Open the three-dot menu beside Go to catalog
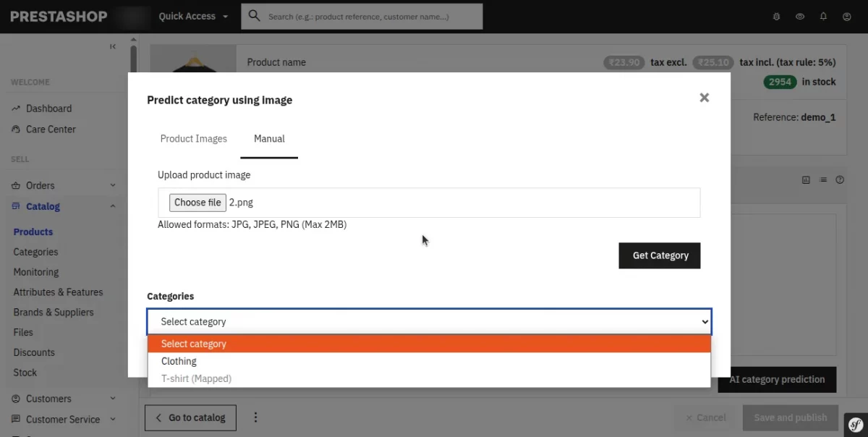Screen dimensions: 868x437 pos(255,417)
